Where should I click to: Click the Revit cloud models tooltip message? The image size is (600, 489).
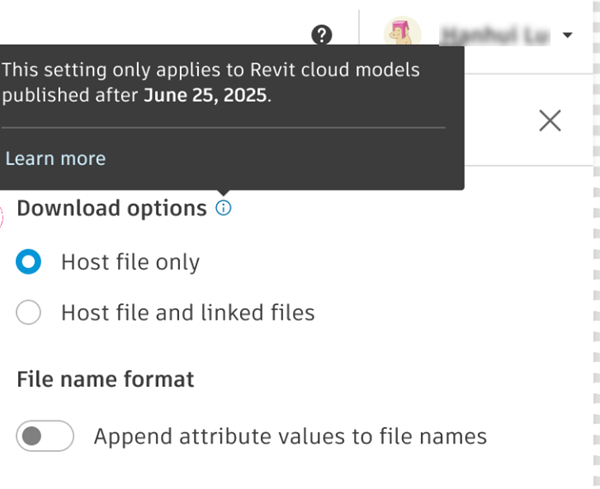click(x=210, y=71)
